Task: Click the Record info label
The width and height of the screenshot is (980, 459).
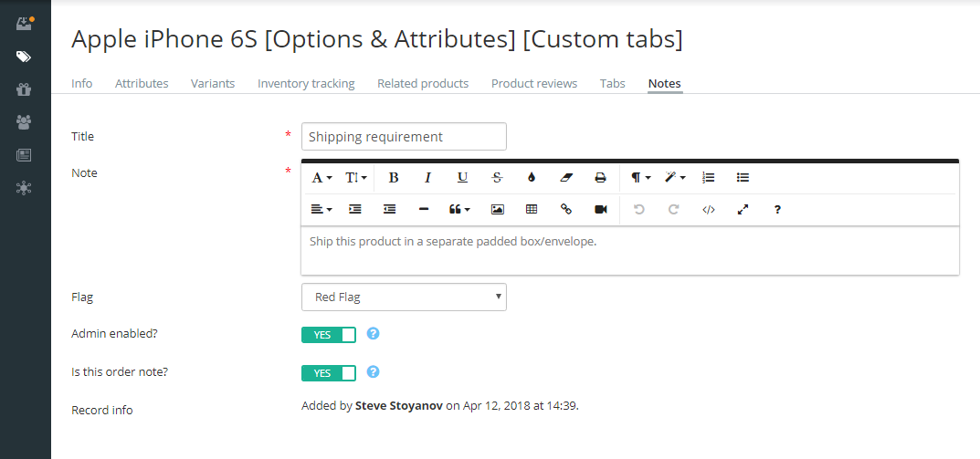Action: tap(102, 411)
